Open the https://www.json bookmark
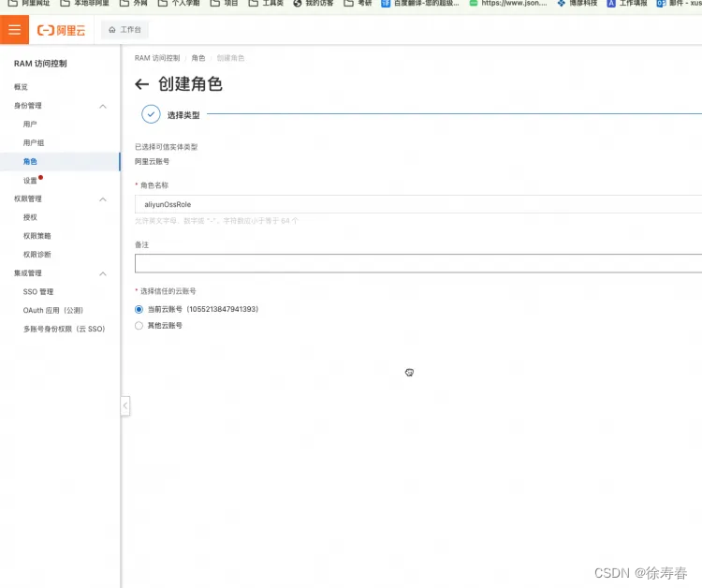Image resolution: width=702 pixels, height=588 pixels. [x=508, y=3]
